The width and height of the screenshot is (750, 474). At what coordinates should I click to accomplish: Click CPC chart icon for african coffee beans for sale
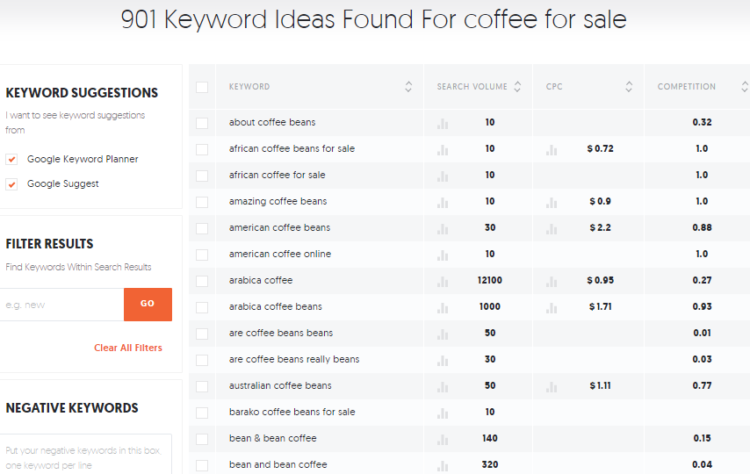coord(551,149)
